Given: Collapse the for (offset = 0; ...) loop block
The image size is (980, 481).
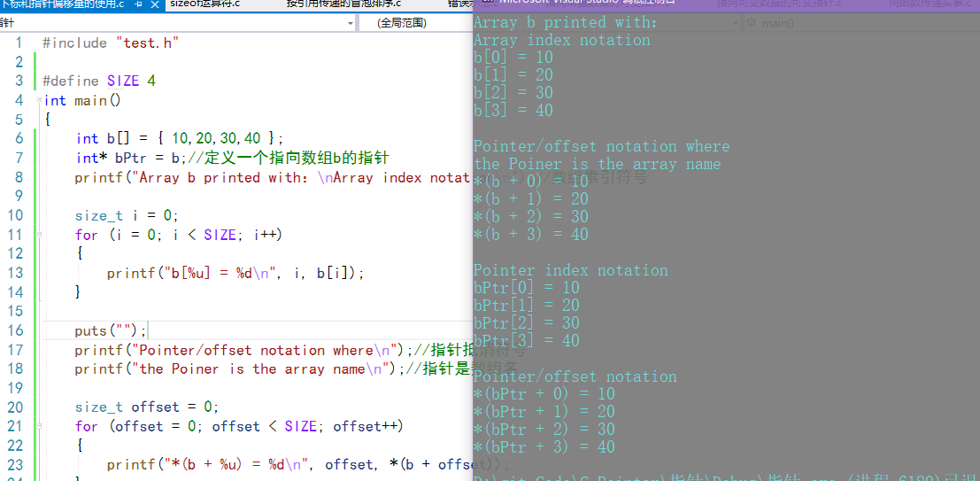Looking at the screenshot, I should click(x=39, y=427).
